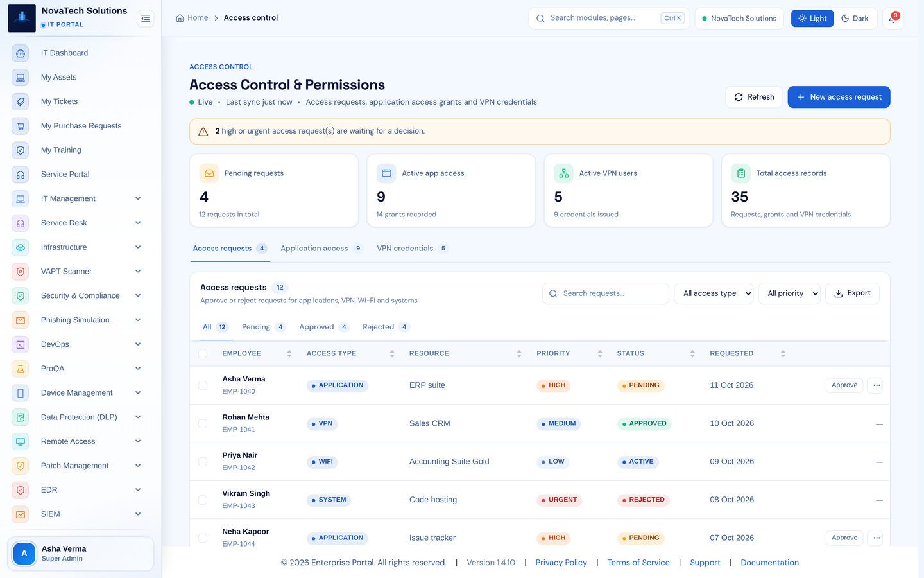924x578 pixels.
Task: Click the Phishing Simulation envelope icon
Action: click(21, 320)
